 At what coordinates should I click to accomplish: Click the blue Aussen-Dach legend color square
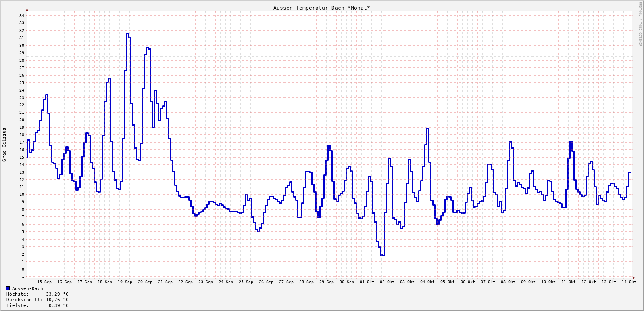[x=8, y=288]
